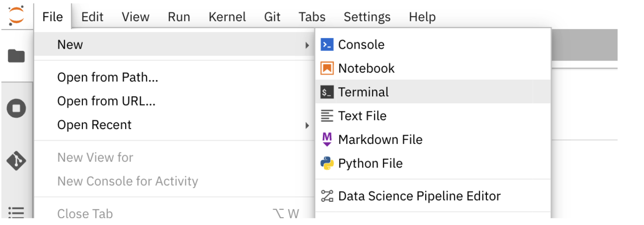Open the running kernels sidebar icon
Viewport: 644px width, 225px height.
[x=16, y=108]
